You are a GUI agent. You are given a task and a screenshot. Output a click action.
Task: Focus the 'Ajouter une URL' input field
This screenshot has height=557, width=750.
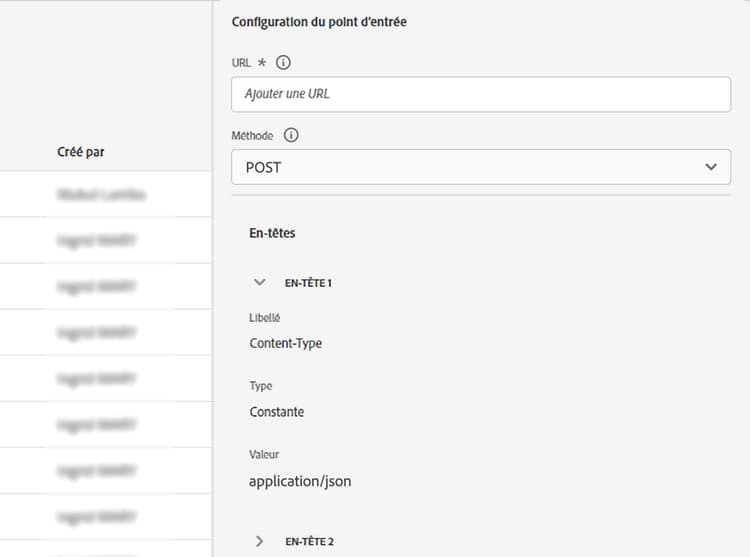(481, 94)
